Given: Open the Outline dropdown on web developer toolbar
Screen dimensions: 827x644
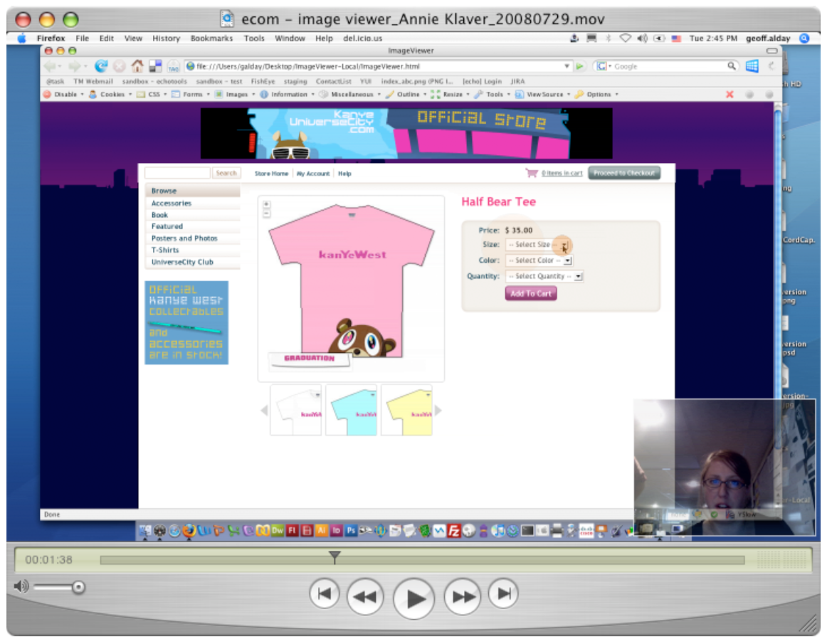Looking at the screenshot, I should point(406,95).
